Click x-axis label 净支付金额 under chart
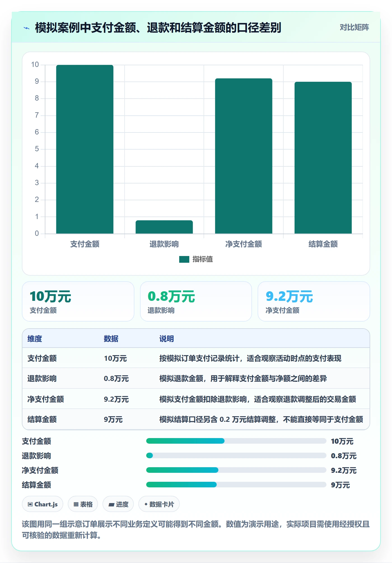This screenshot has height=563, width=392. [244, 244]
